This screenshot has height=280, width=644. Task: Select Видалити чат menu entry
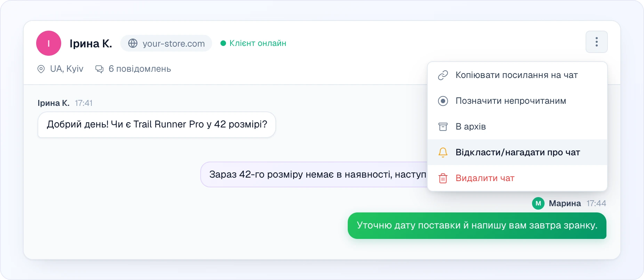click(517, 178)
